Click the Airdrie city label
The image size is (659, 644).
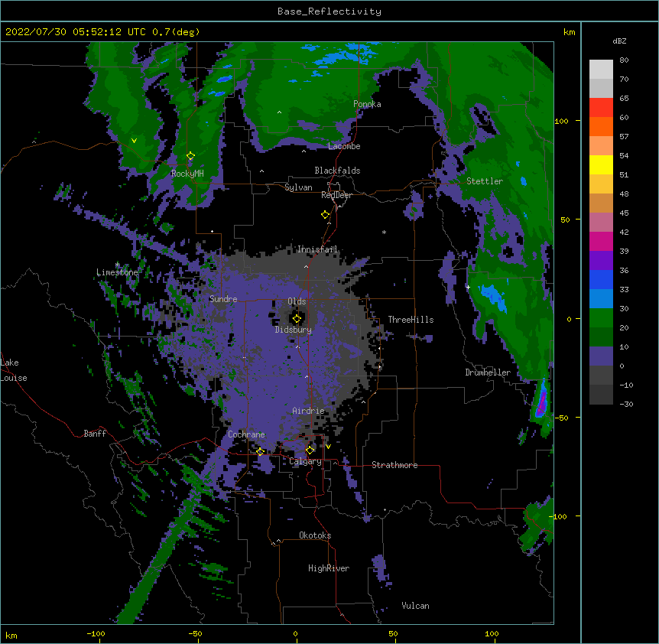point(308,411)
